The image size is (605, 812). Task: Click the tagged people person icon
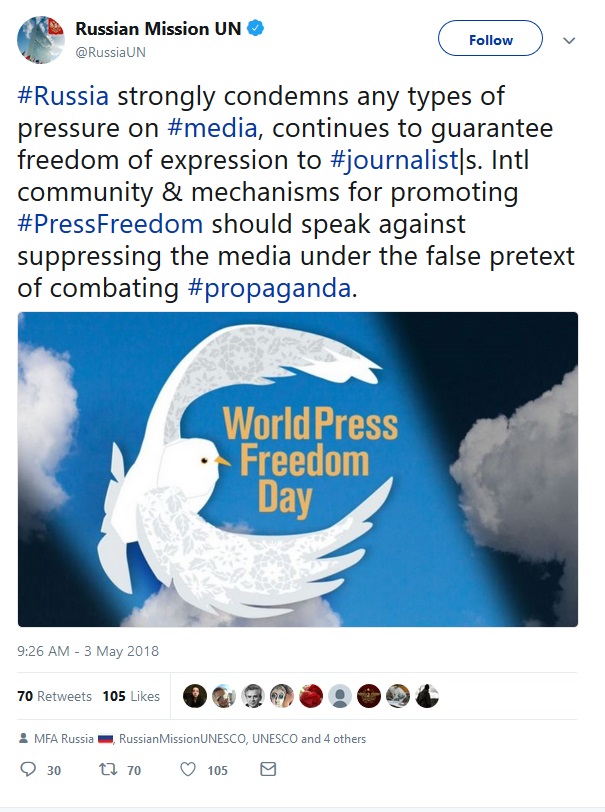click(23, 738)
